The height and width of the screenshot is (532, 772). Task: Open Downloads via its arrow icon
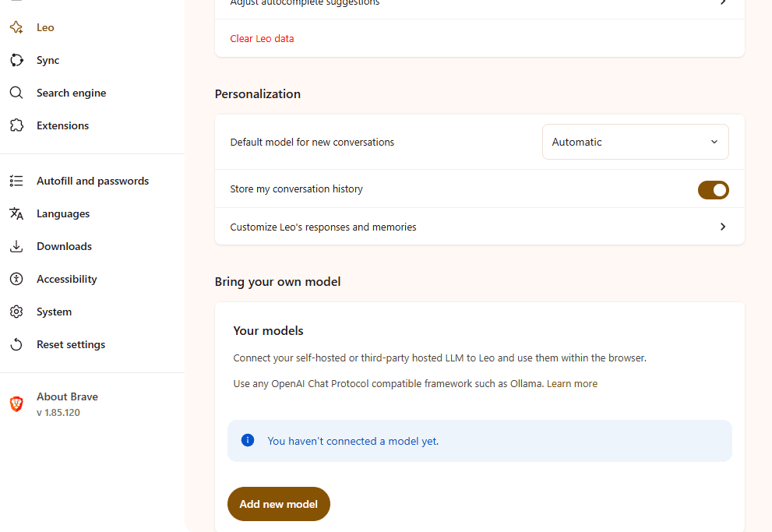(16, 246)
